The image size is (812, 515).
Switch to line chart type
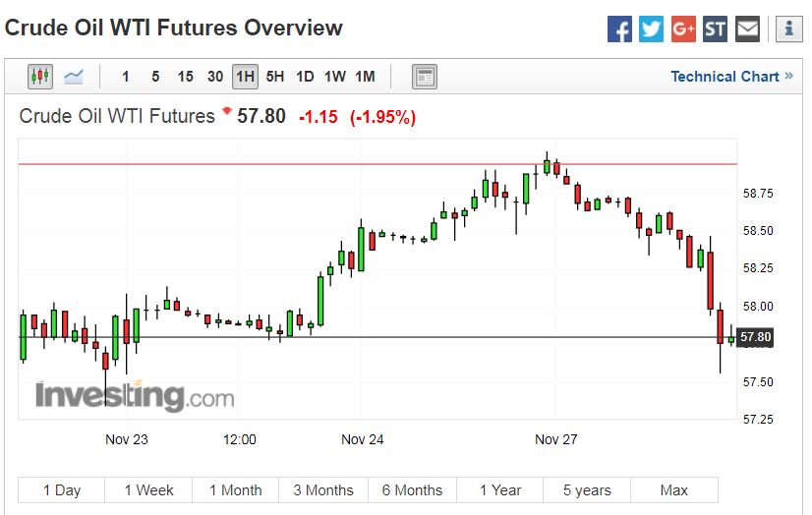[x=74, y=77]
